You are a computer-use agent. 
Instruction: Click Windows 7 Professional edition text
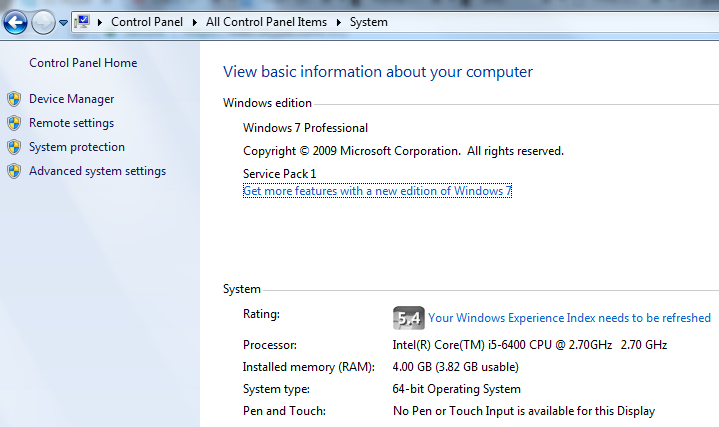(305, 128)
